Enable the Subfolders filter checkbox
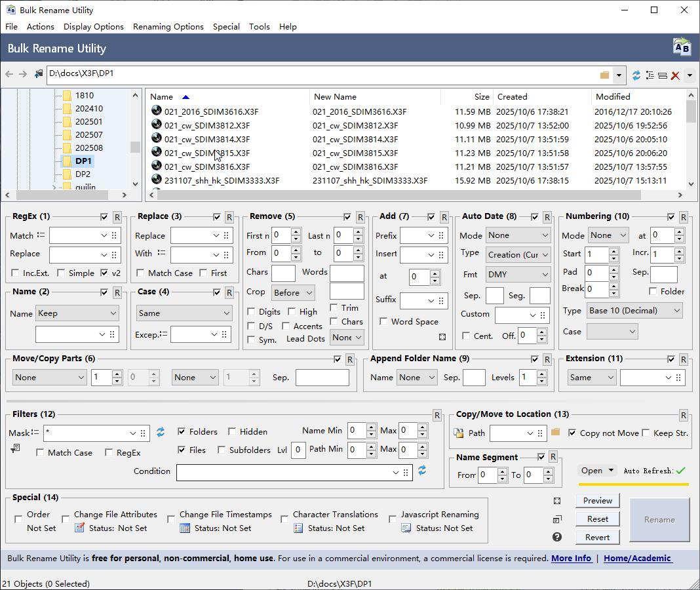 (x=222, y=450)
